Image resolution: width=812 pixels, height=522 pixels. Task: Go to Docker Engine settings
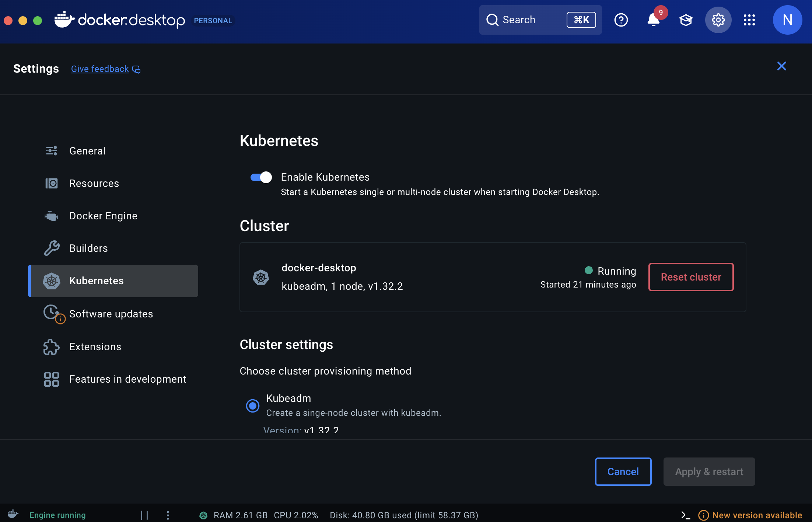point(103,216)
